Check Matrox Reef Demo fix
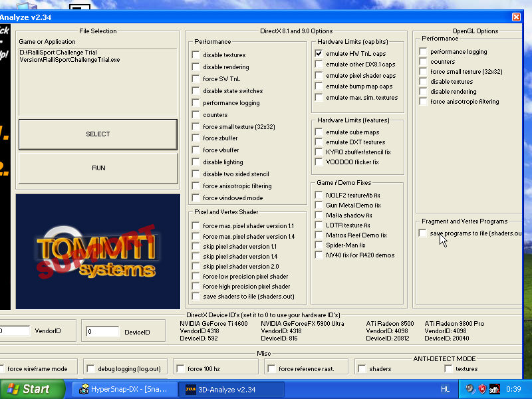532x399 pixels. (x=319, y=235)
